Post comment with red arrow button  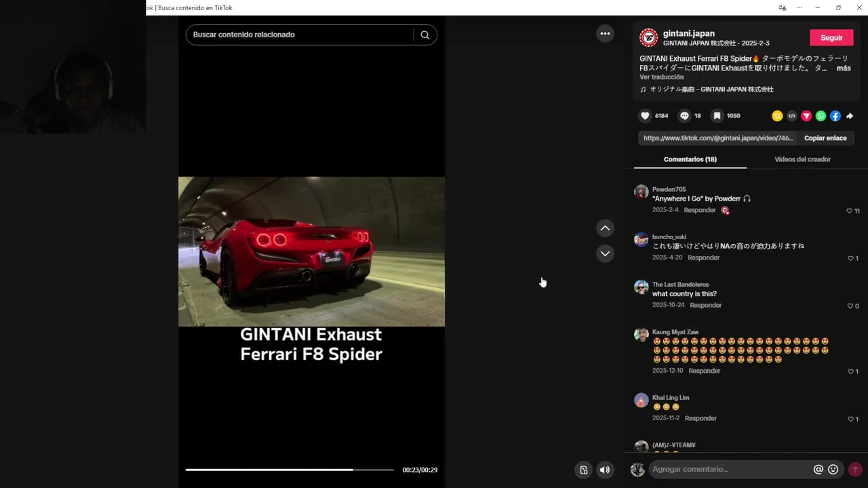pyautogui.click(x=855, y=469)
